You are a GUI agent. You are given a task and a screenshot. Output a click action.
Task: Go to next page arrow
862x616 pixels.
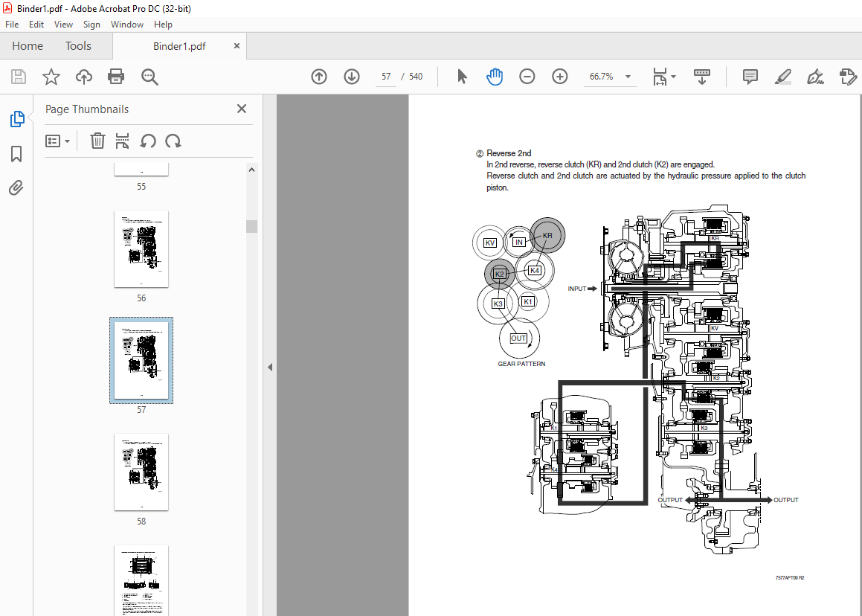tap(352, 77)
